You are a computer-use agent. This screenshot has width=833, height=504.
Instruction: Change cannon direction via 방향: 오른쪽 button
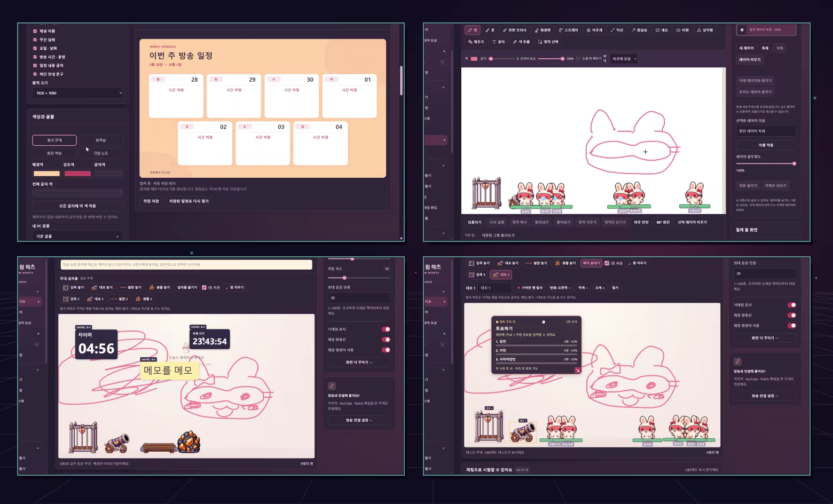(560, 288)
